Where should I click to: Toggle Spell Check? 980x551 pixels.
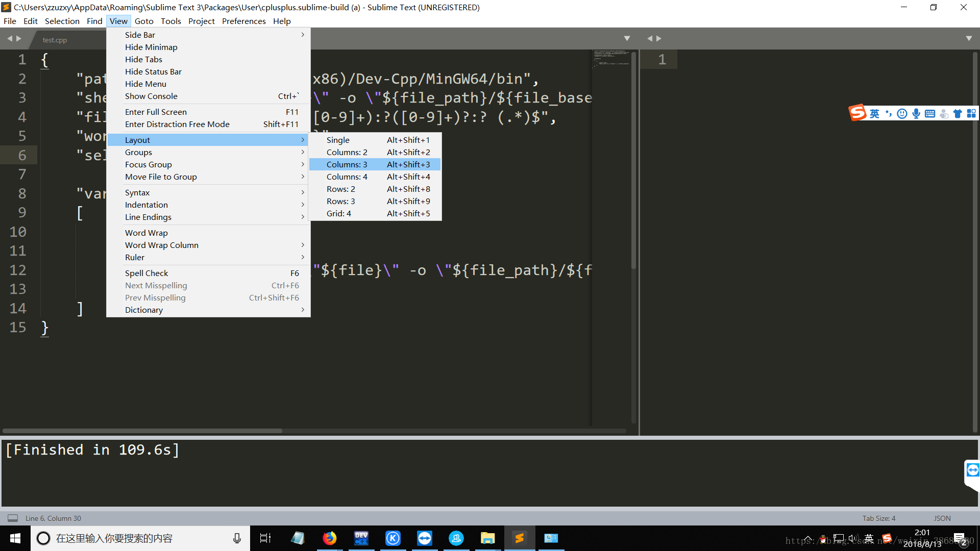(208, 273)
